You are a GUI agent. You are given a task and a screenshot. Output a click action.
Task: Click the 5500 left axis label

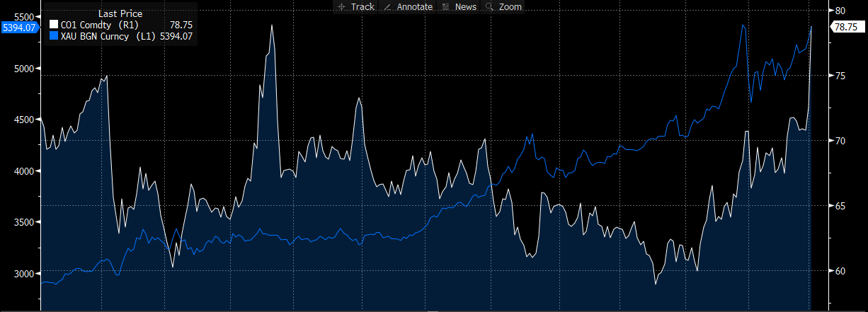(24, 17)
